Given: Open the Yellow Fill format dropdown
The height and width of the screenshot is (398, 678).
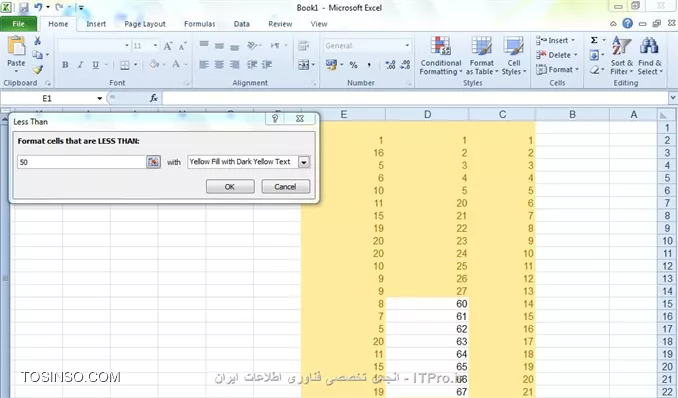Looking at the screenshot, I should click(304, 162).
